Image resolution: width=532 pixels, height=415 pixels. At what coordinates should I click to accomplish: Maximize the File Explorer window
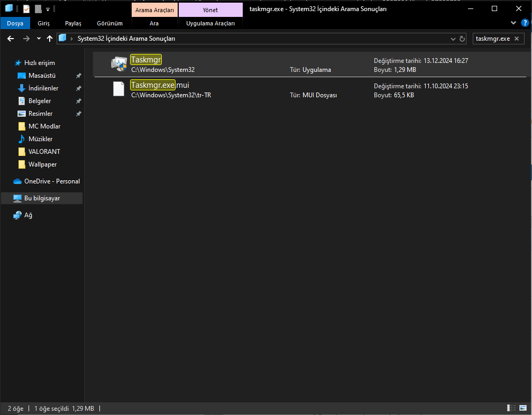[x=494, y=9]
